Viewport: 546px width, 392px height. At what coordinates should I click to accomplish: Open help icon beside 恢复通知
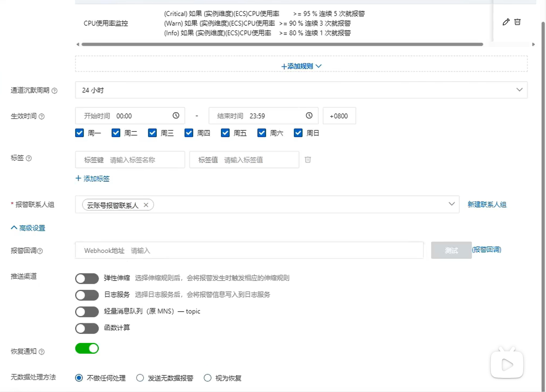(x=41, y=352)
